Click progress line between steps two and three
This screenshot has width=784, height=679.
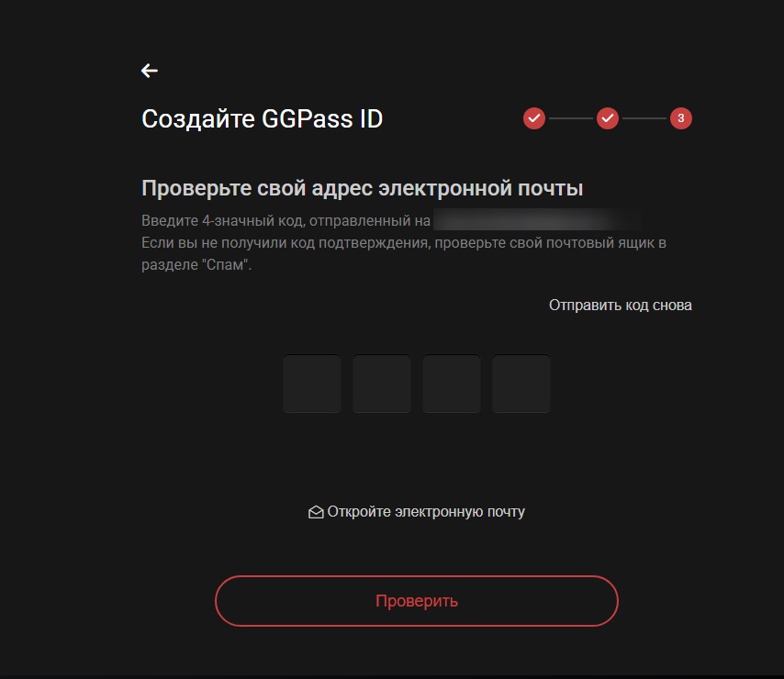[x=644, y=118]
